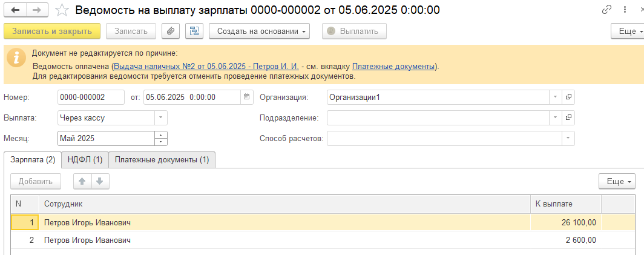
Task: Open Подразделение field selection form icon
Action: (x=568, y=118)
